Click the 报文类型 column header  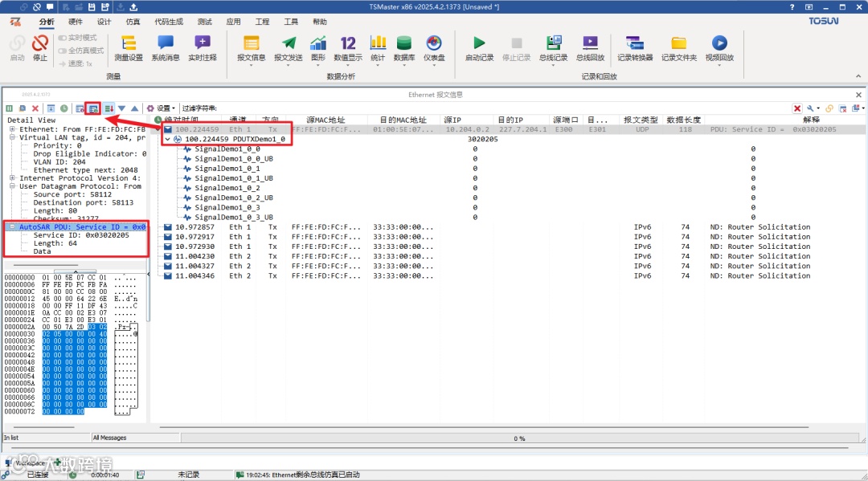641,120
